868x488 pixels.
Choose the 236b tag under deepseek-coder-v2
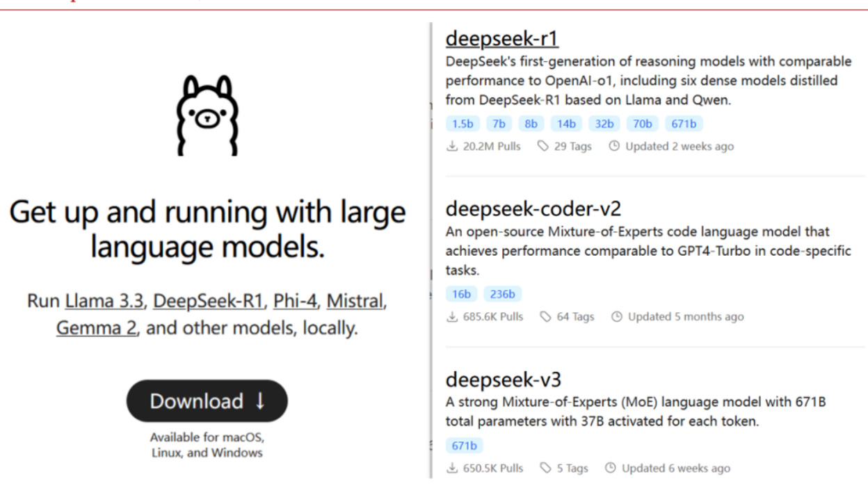point(502,294)
